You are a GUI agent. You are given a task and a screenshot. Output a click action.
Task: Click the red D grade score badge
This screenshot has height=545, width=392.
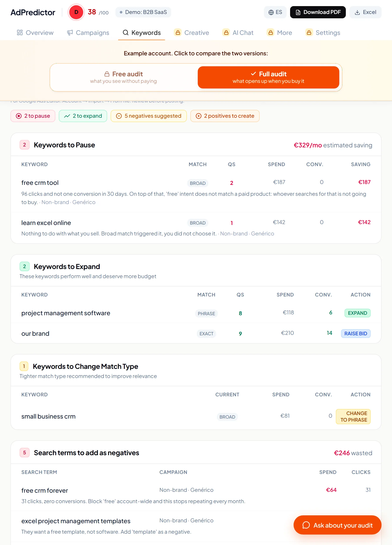76,12
